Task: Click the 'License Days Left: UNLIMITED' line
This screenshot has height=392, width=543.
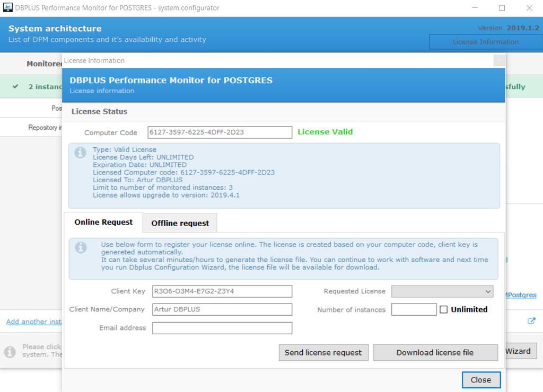Action: click(x=143, y=157)
